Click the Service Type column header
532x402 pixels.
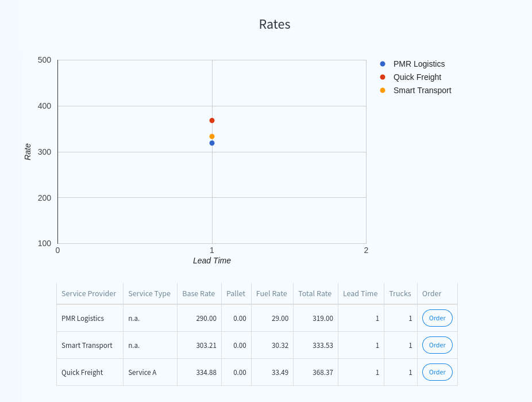pyautogui.click(x=149, y=293)
